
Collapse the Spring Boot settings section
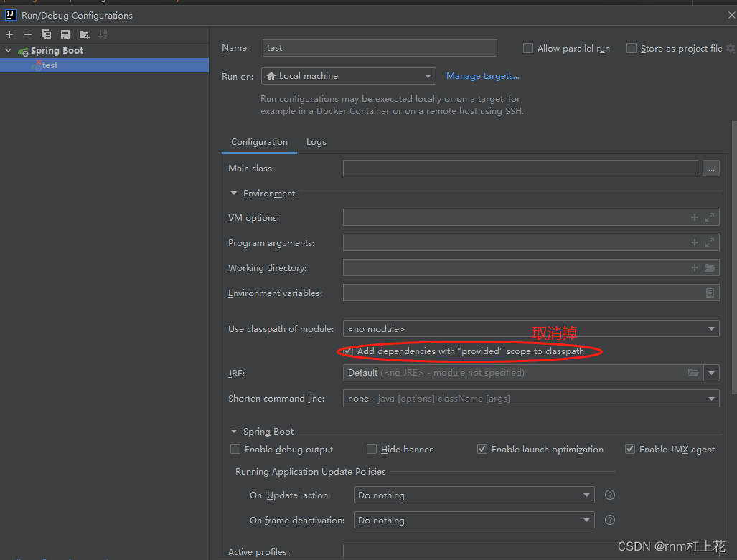point(234,431)
